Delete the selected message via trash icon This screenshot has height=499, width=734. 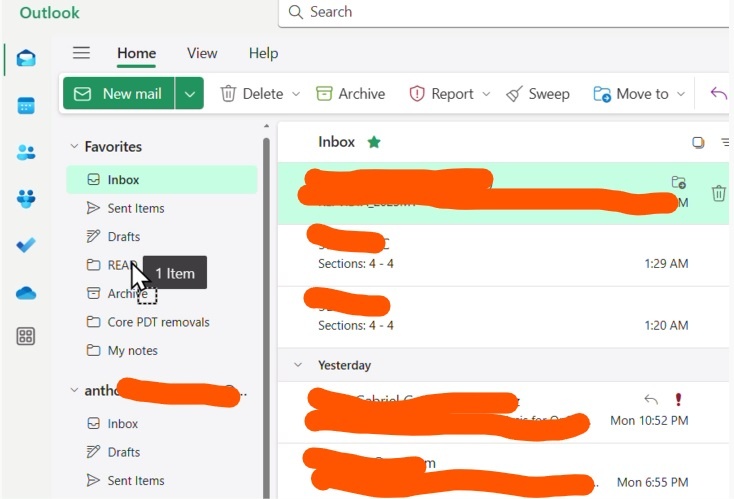click(x=719, y=193)
